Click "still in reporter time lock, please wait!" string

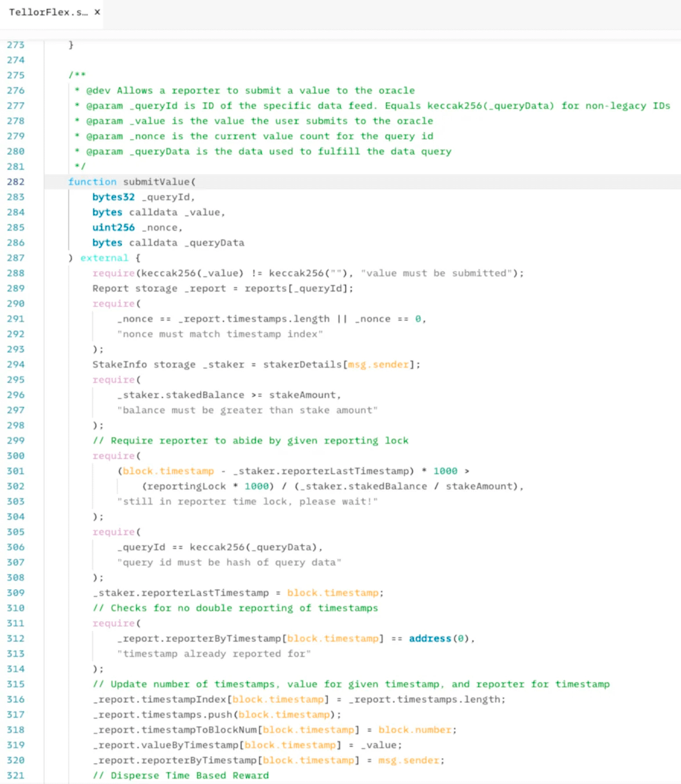tap(247, 502)
